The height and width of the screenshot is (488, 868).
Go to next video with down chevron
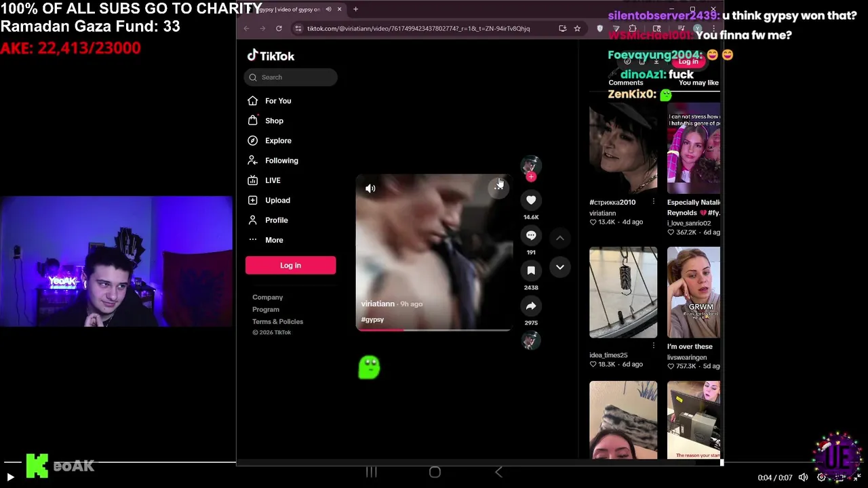tap(560, 267)
